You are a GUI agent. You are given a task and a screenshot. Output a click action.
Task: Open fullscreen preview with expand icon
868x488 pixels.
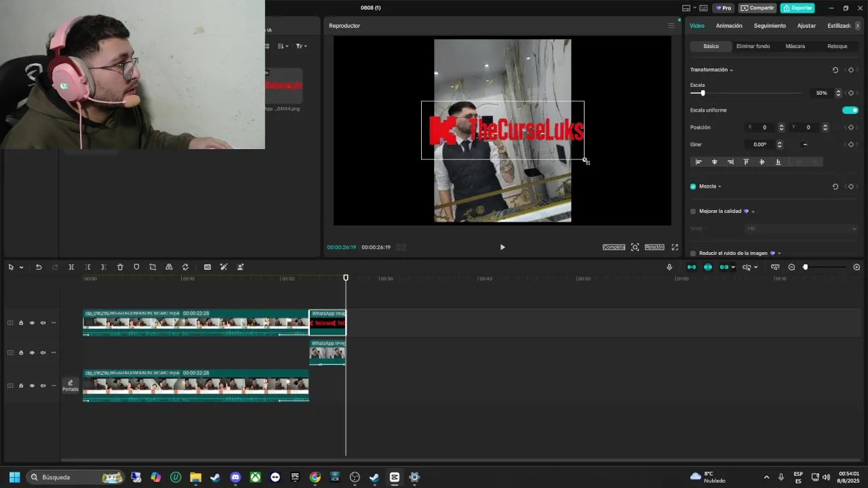(675, 247)
